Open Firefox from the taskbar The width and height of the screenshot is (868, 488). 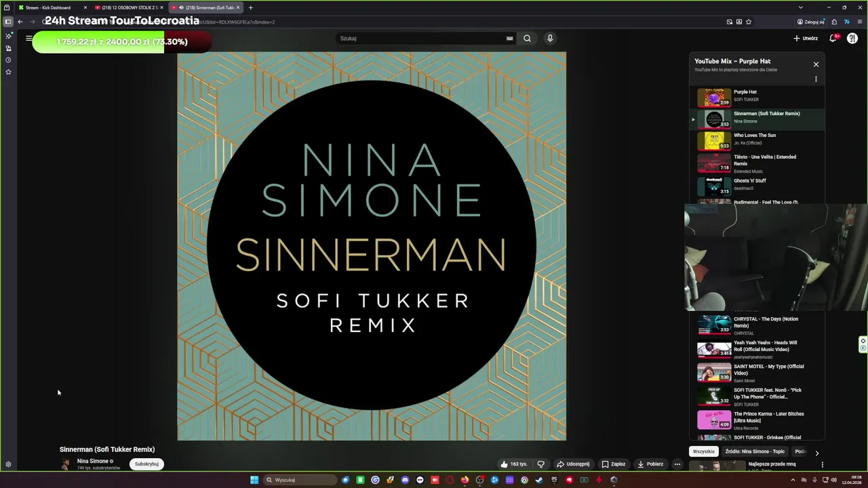coord(465,480)
